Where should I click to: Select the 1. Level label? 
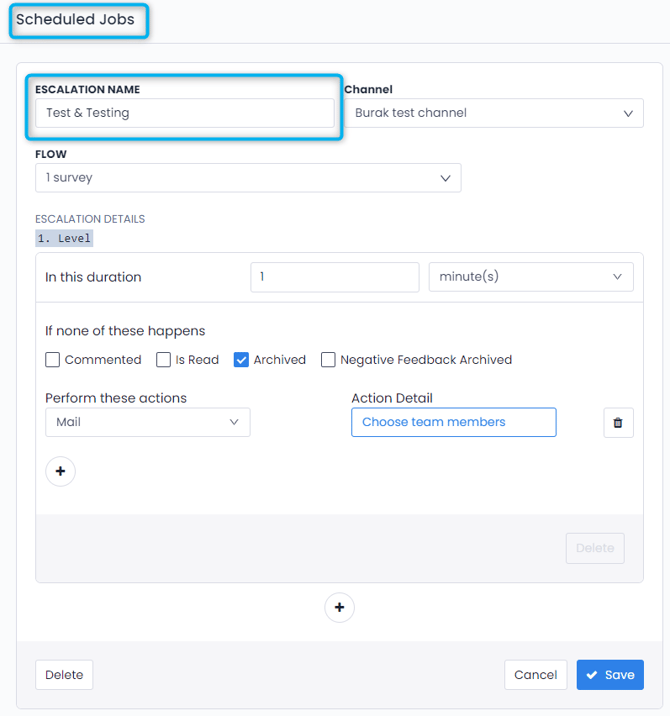point(64,239)
